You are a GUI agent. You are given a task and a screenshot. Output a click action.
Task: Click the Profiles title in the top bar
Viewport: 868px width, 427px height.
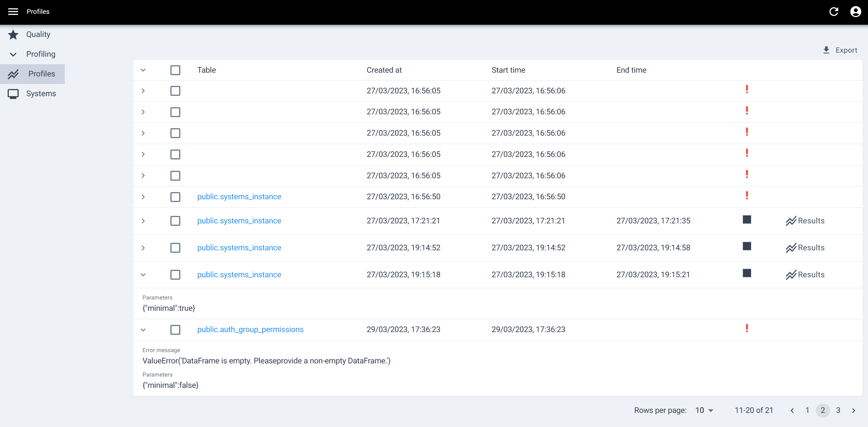[x=38, y=12]
